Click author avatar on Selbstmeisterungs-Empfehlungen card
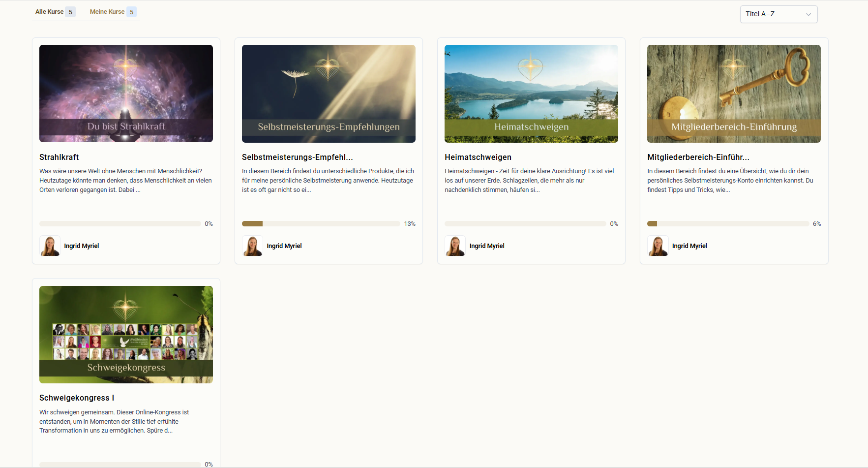868x468 pixels. tap(253, 246)
